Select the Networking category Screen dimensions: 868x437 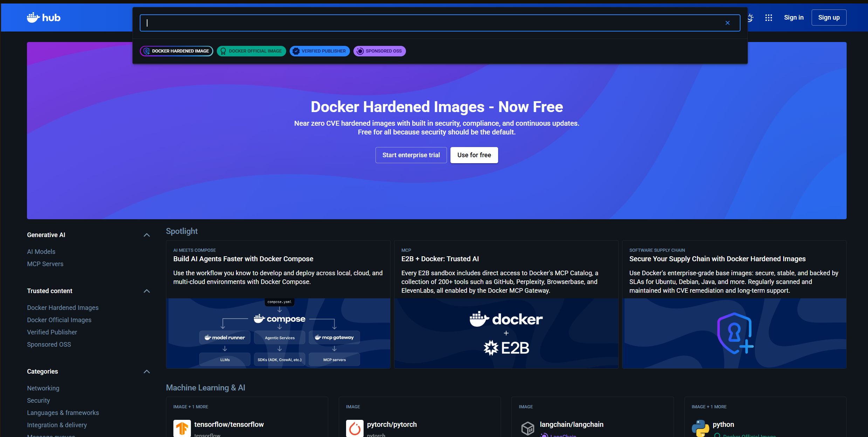(43, 388)
